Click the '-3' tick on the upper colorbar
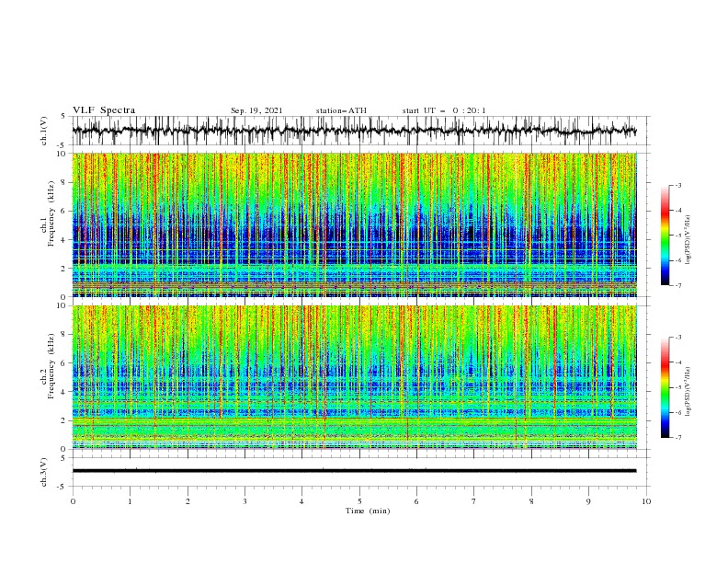 (678, 185)
